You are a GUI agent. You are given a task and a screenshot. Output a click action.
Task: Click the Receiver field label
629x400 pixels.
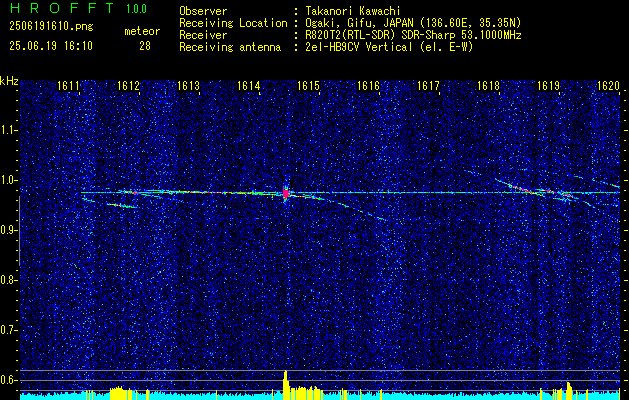coord(203,35)
